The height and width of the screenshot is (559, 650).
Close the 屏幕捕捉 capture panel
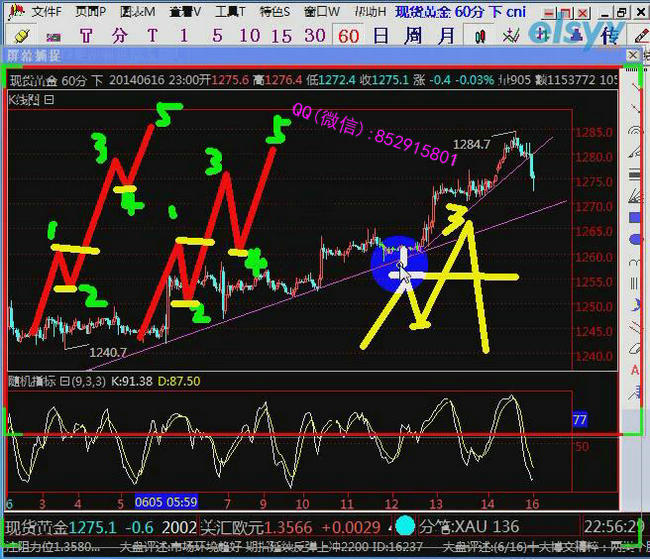pyautogui.click(x=632, y=55)
